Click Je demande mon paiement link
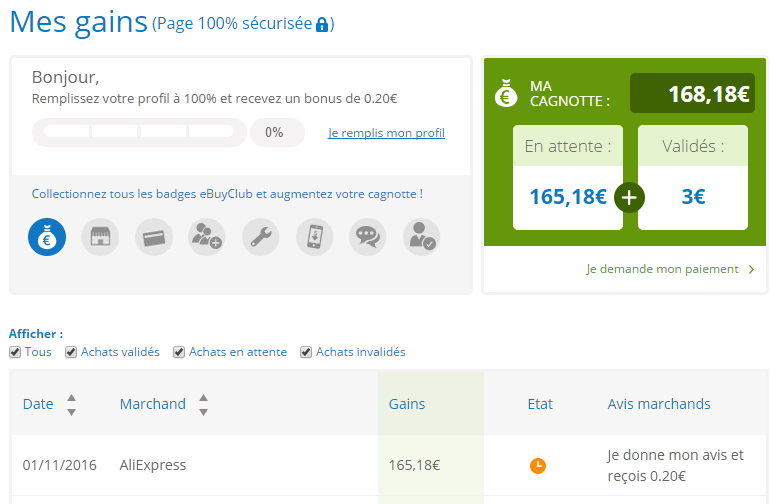 point(662,269)
